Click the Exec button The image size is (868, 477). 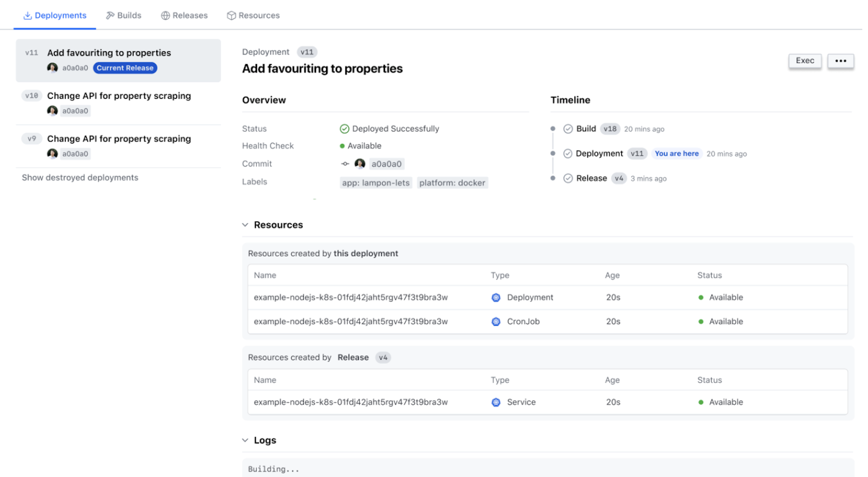805,60
